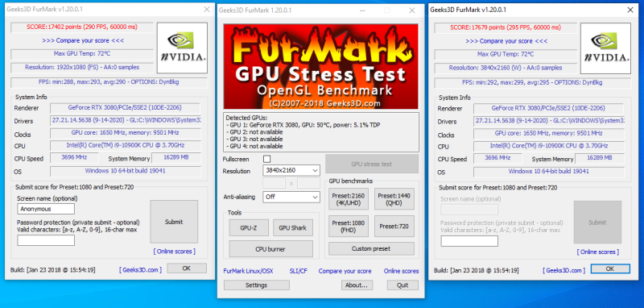Expand the Anti-aliasing dropdown
644x308 pixels.
(x=291, y=197)
